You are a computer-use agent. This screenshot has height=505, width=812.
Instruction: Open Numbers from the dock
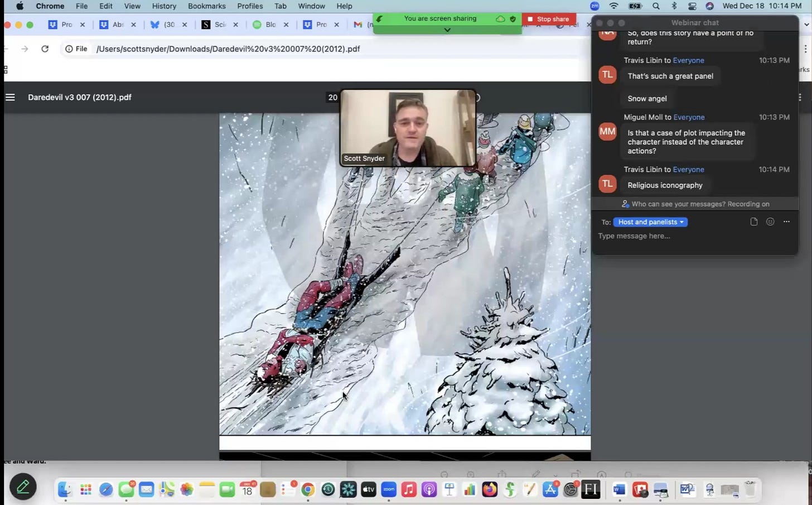pos(470,489)
